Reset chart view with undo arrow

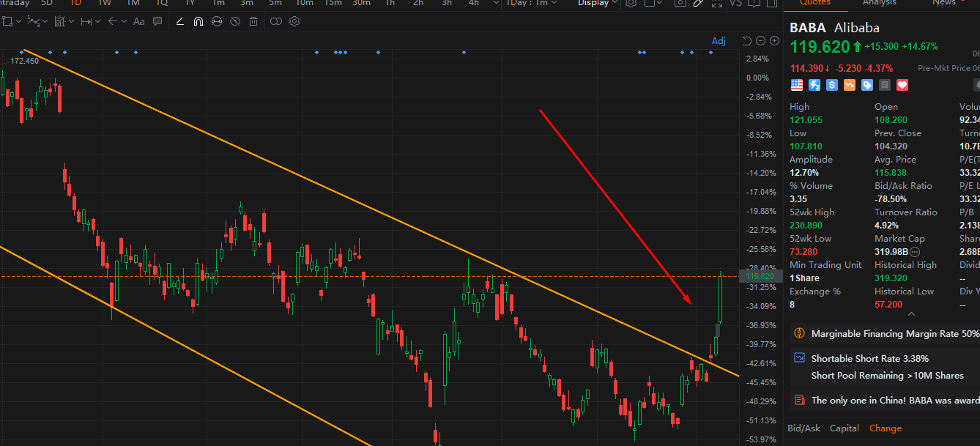746,41
